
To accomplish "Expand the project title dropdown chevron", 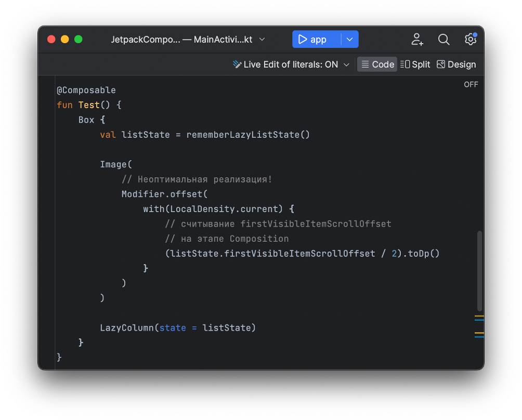I will (x=262, y=40).
